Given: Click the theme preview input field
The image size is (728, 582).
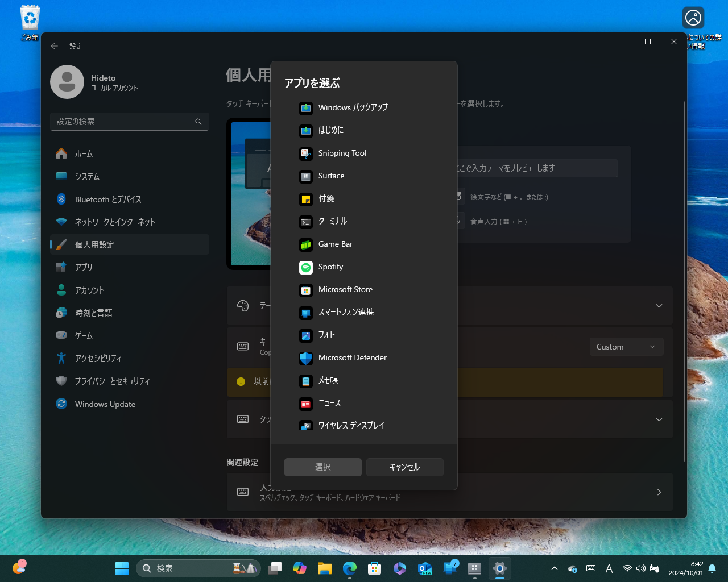Looking at the screenshot, I should (536, 168).
